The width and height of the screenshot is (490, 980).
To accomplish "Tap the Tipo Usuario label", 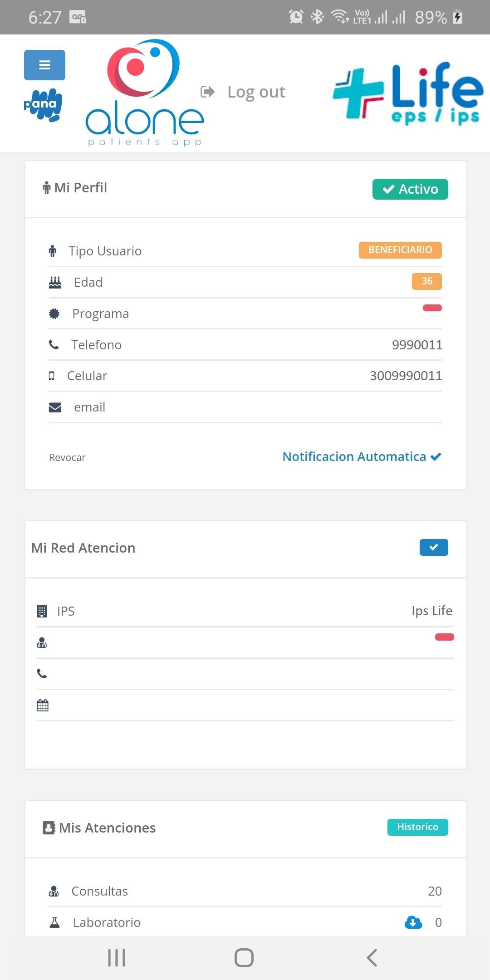I will 105,251.
